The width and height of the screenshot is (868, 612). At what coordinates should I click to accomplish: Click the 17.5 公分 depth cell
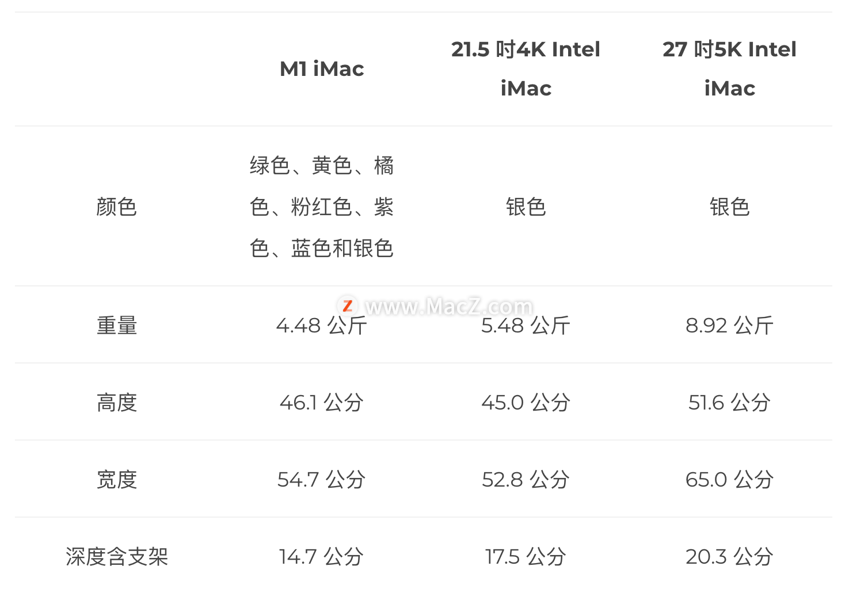[x=526, y=557]
